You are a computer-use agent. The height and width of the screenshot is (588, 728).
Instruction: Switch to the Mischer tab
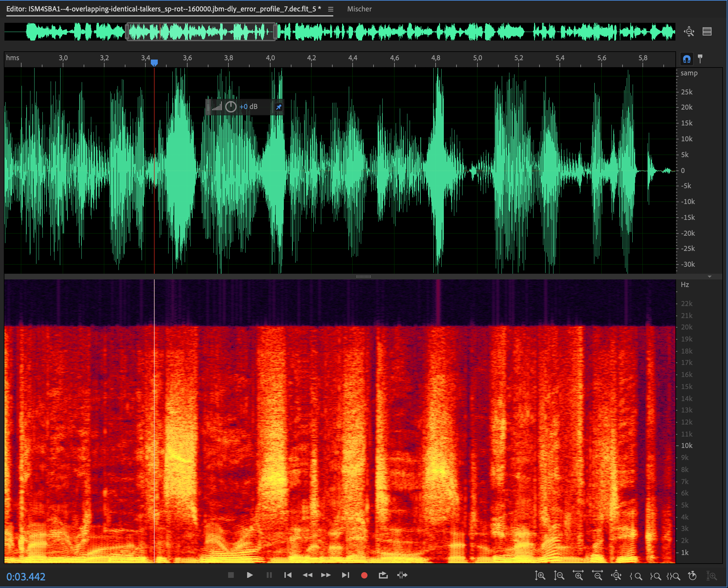click(x=359, y=9)
